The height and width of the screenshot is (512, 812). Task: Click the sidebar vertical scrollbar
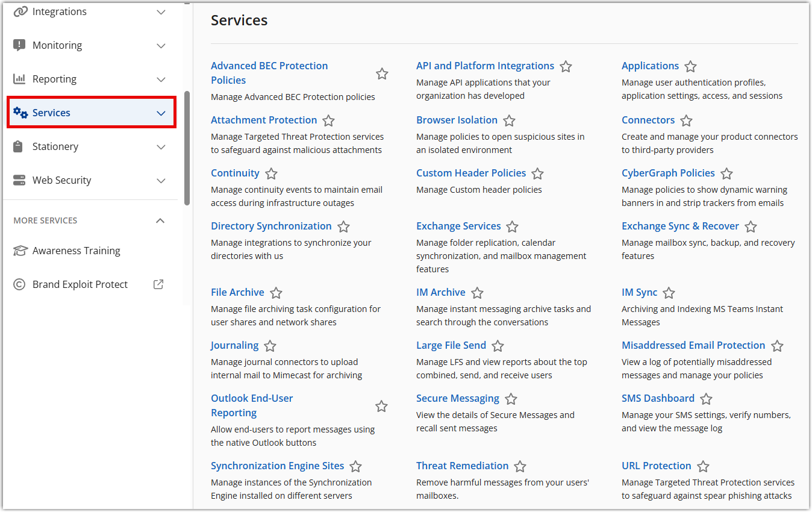(187, 148)
